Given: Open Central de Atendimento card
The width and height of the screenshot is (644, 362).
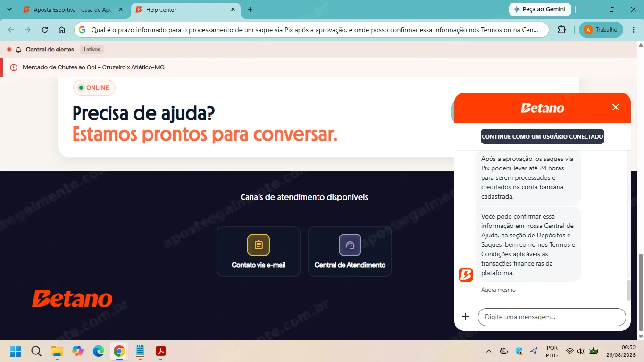Looking at the screenshot, I should [350, 251].
